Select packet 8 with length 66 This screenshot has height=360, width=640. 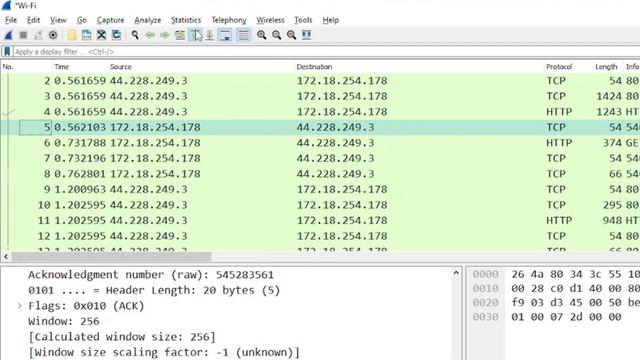320,174
